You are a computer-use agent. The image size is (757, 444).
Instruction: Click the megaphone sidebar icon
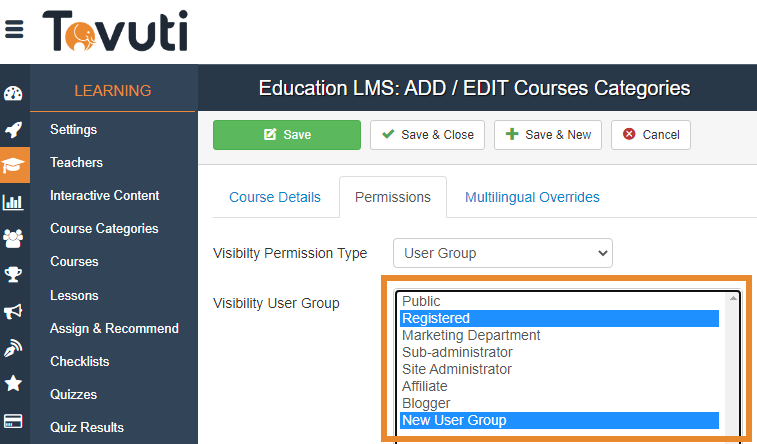14,311
